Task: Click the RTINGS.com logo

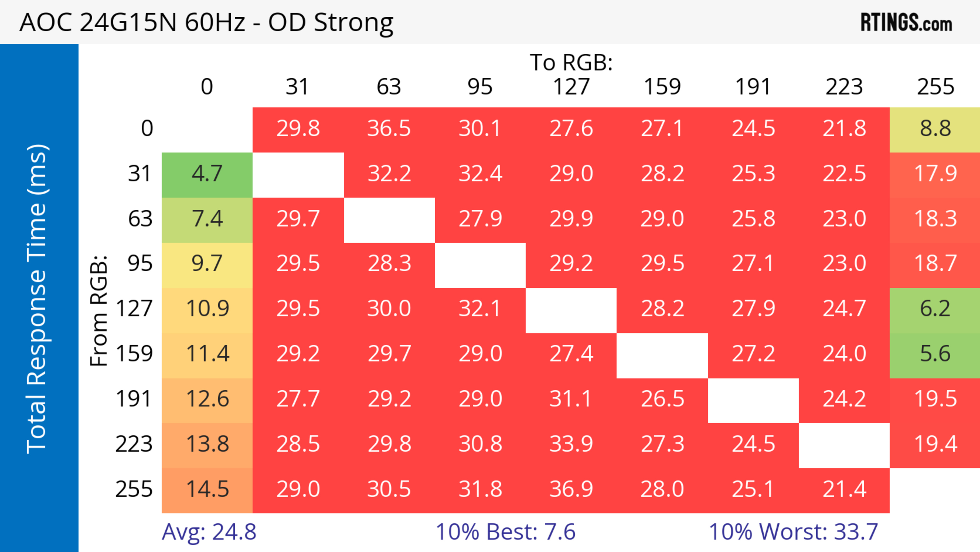Action: [906, 22]
